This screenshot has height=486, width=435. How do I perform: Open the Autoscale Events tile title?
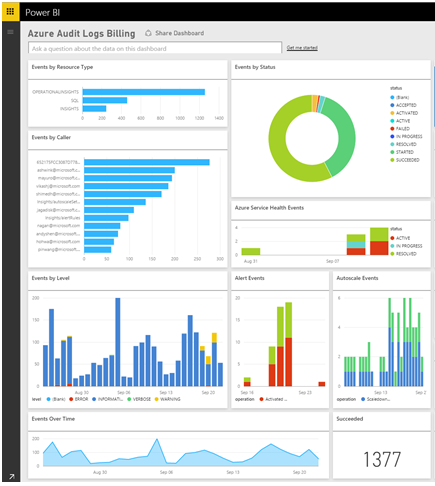[357, 278]
